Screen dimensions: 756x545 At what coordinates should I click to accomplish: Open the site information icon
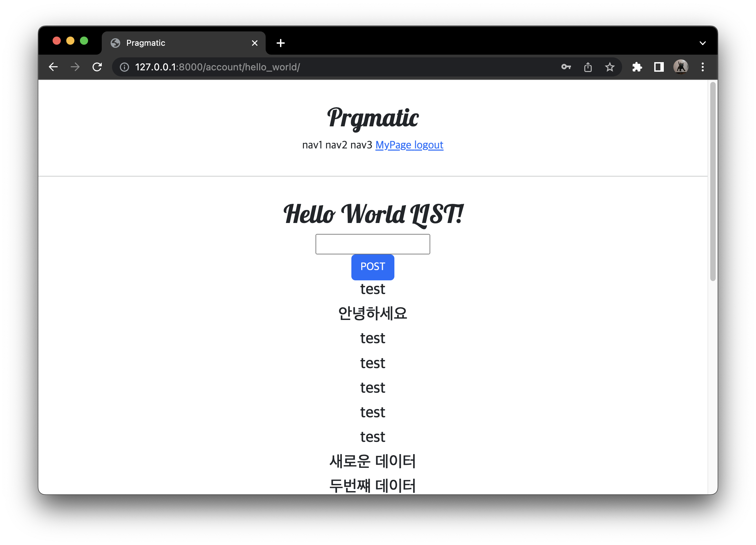124,67
